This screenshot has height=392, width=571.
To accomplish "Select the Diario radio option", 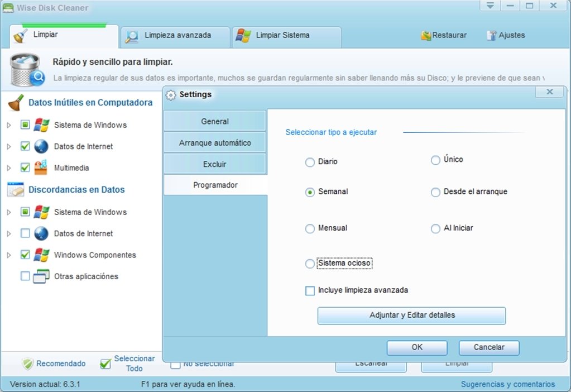I will point(310,162).
